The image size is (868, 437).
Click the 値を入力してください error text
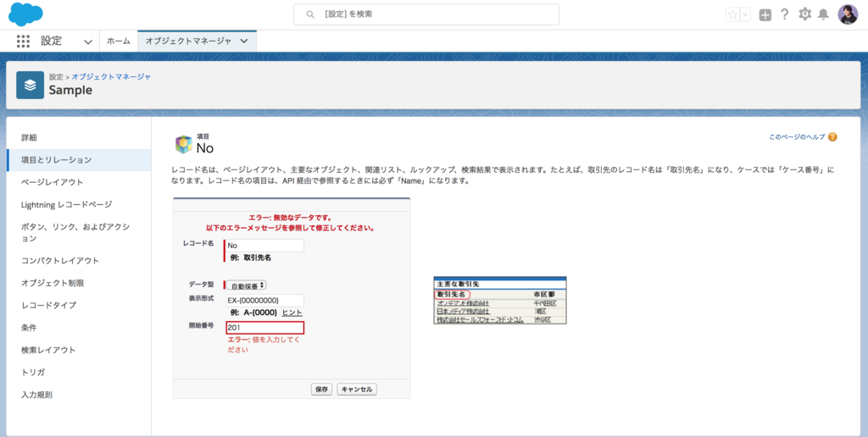264,345
